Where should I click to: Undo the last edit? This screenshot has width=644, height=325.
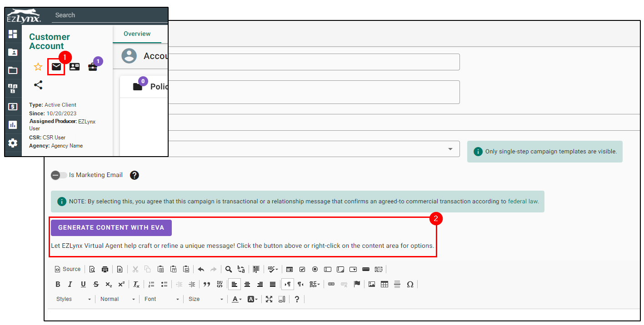coord(201,269)
